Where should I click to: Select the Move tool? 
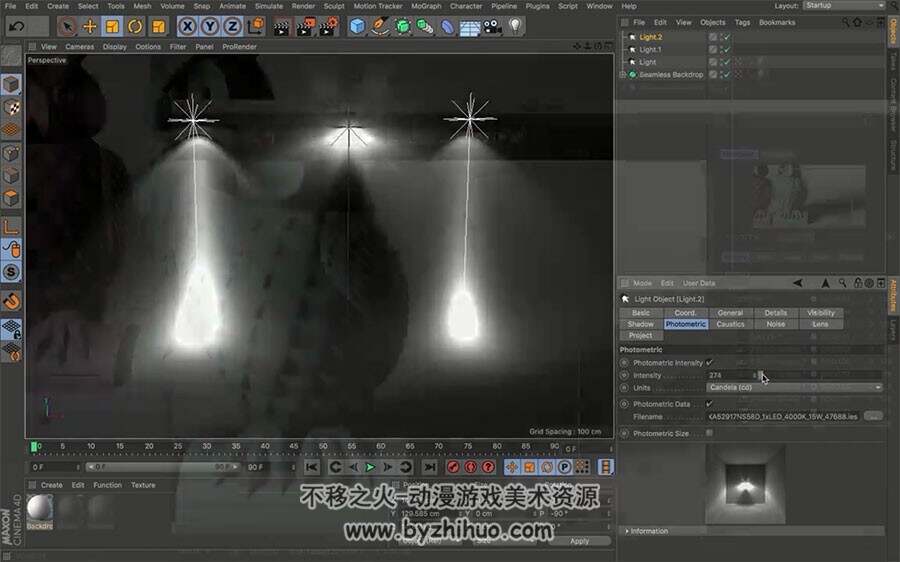[90, 26]
